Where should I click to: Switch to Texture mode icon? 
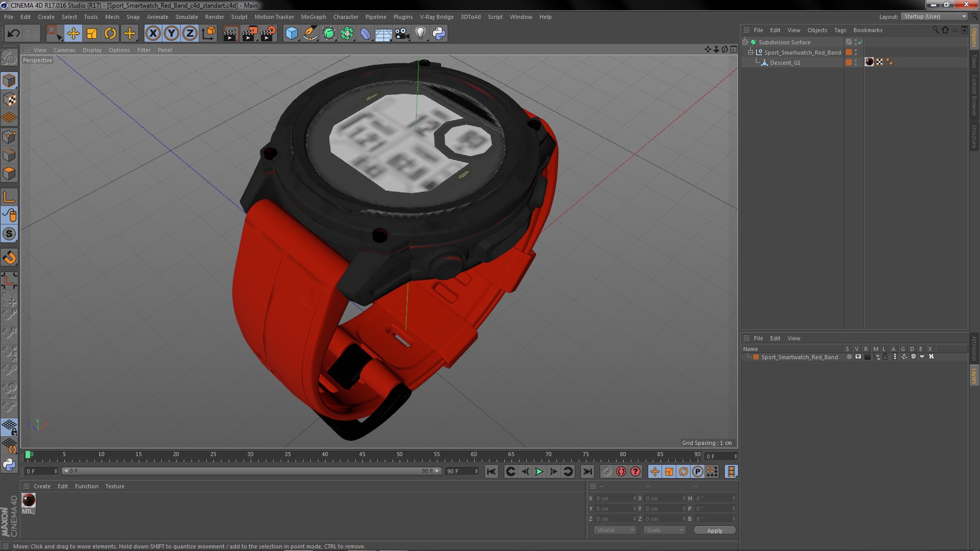(9, 99)
